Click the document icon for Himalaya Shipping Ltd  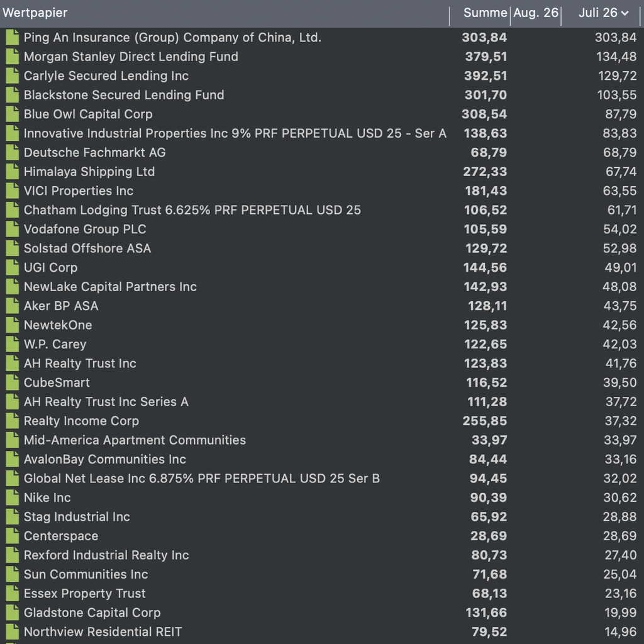coord(13,172)
